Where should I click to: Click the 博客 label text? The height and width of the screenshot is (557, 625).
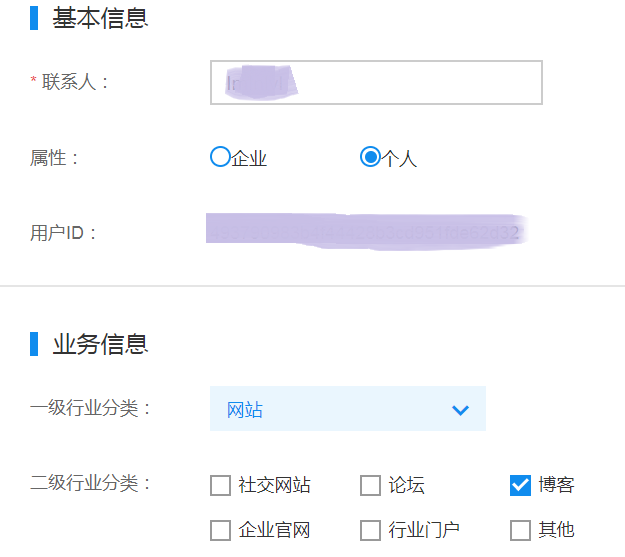[556, 485]
